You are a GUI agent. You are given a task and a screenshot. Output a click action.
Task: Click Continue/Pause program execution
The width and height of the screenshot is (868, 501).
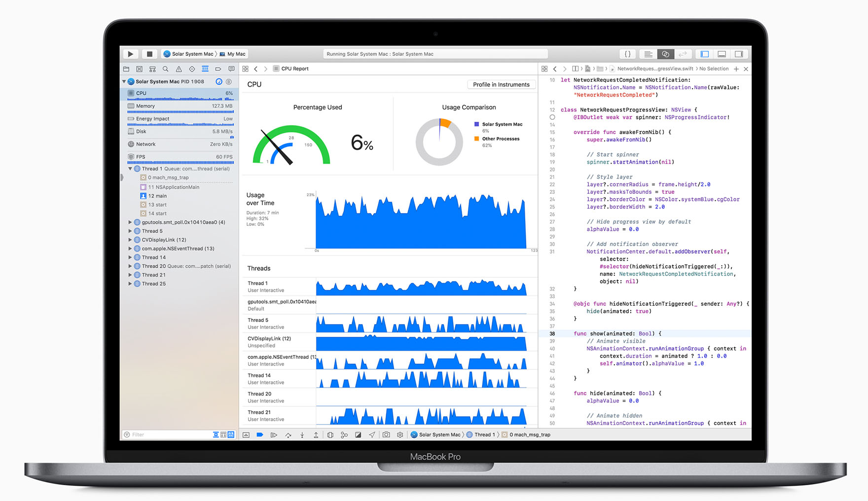(x=274, y=435)
